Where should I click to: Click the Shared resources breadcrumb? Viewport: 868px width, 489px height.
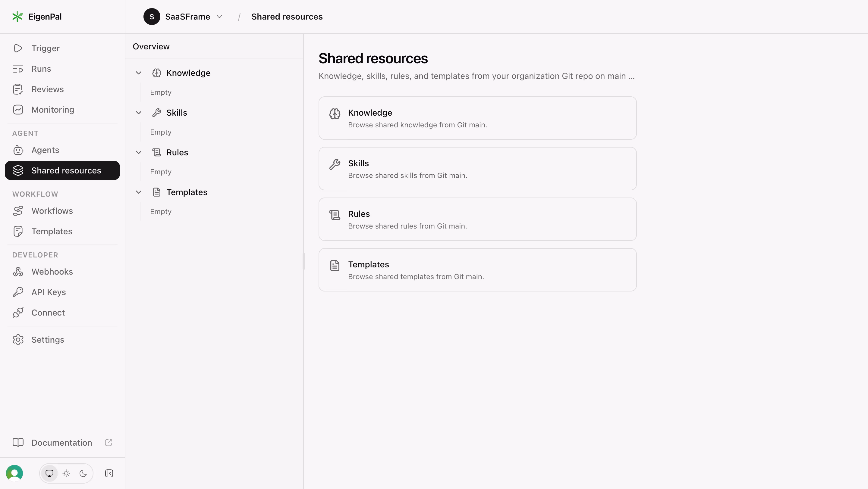pyautogui.click(x=287, y=17)
